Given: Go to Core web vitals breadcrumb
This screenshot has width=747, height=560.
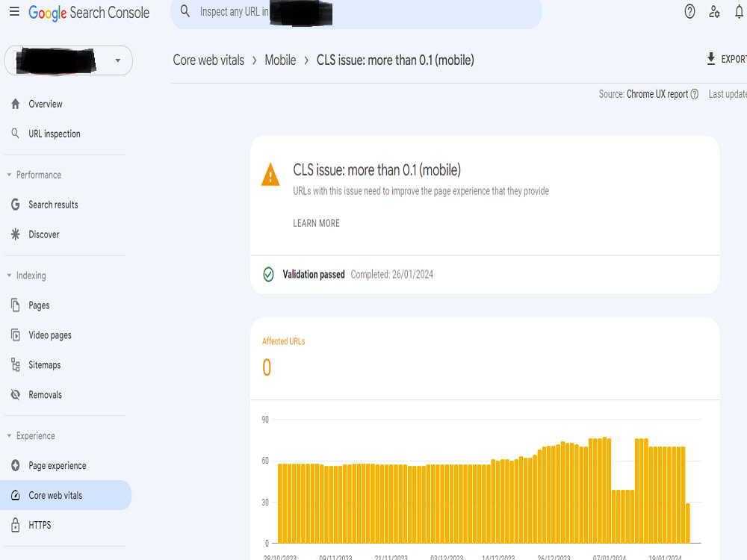Looking at the screenshot, I should tap(208, 60).
